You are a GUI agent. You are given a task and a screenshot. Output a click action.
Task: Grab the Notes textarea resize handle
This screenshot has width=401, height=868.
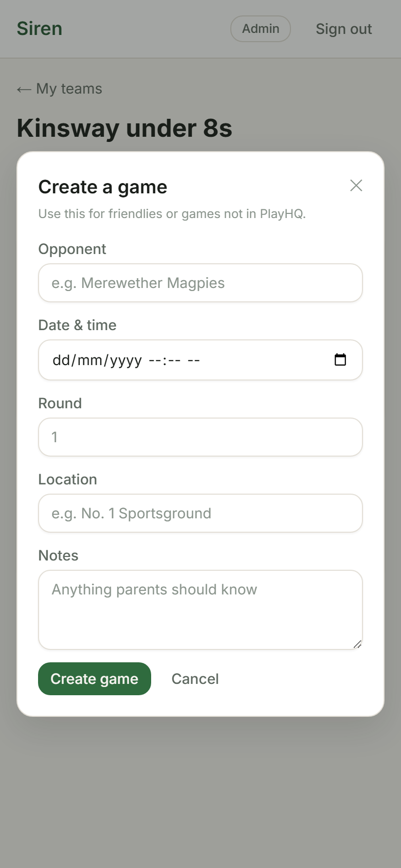coord(358,644)
